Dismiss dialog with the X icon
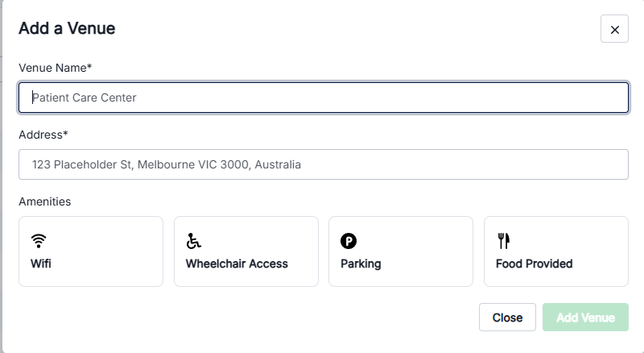This screenshot has width=644, height=353. tap(614, 29)
